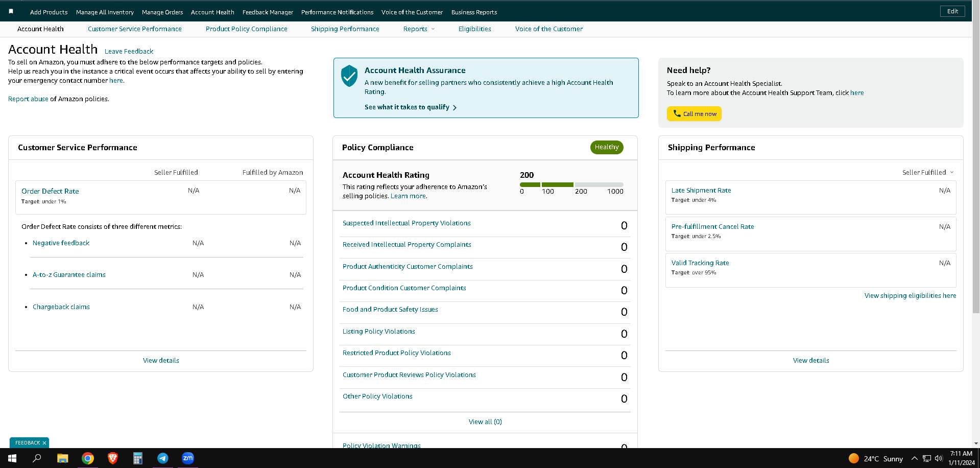Switch to Eligibilities tab
Screen dimensions: 980x468
(x=475, y=29)
